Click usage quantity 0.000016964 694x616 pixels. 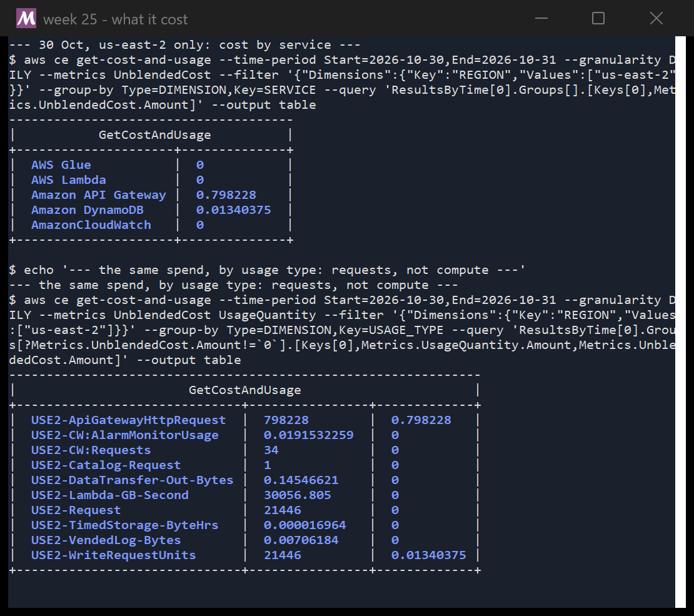coord(305,525)
